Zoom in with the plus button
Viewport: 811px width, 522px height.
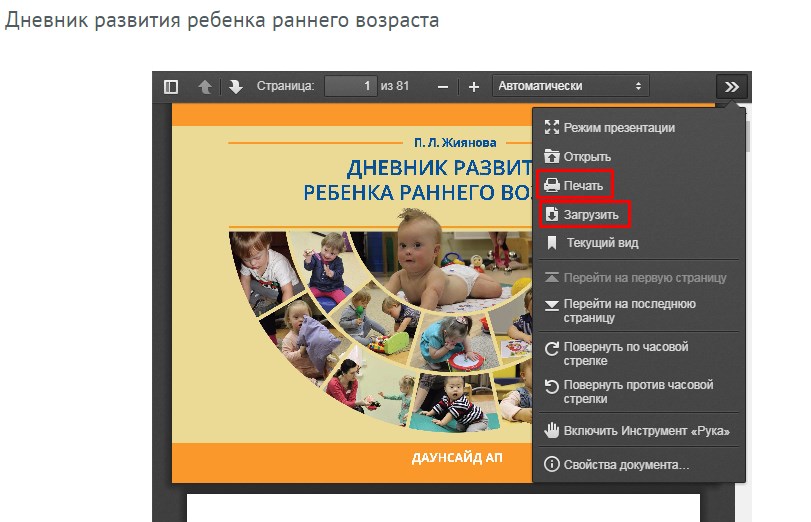473,87
